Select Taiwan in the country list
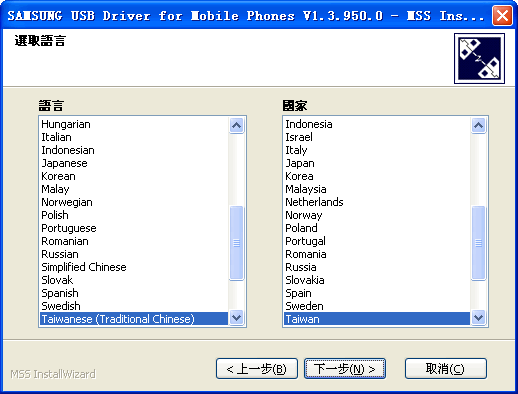Screen dimensions: 518x394 point(377,319)
